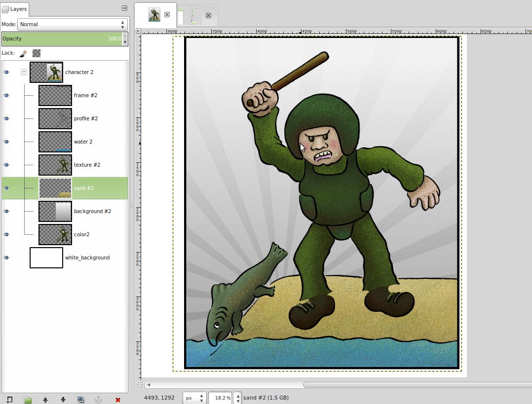532x404 pixels.
Task: Collapse the character 2 layer group
Action: [23, 72]
